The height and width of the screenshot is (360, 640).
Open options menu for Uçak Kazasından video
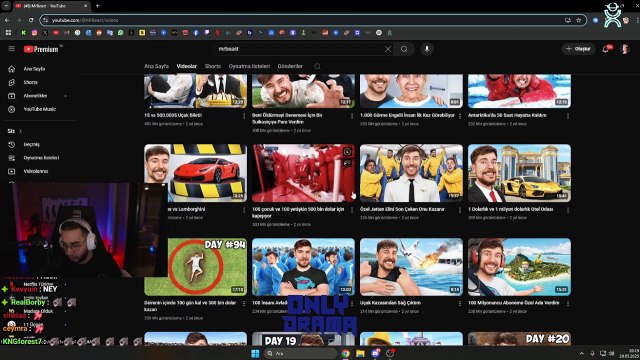click(x=460, y=304)
